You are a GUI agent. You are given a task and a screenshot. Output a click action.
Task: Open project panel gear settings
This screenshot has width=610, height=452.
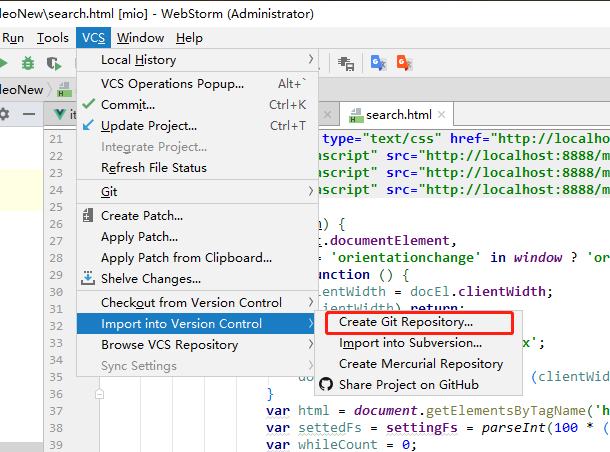5,114
